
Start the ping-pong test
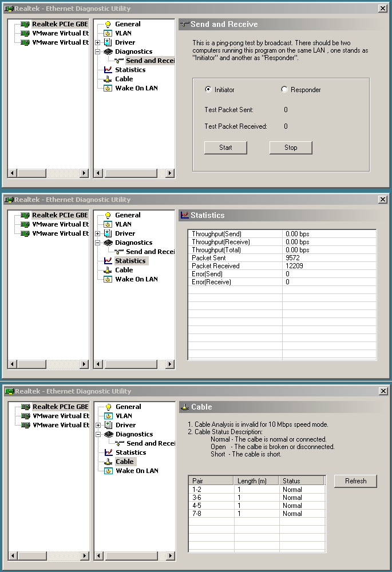[x=225, y=148]
